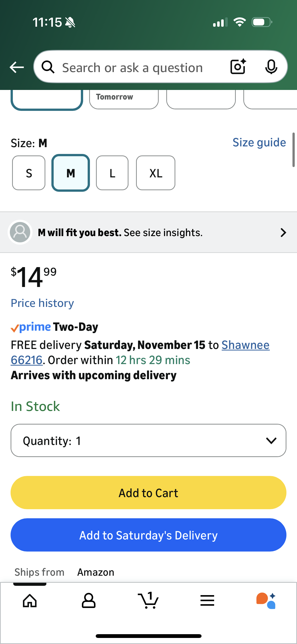This screenshot has height=644, width=297.
Task: Open the account profile tab icon
Action: [x=89, y=601]
